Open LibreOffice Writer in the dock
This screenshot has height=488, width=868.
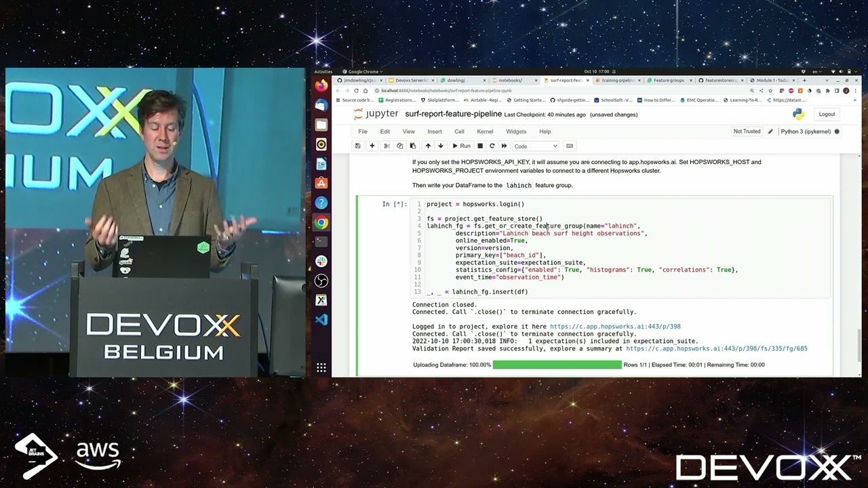coord(321,164)
